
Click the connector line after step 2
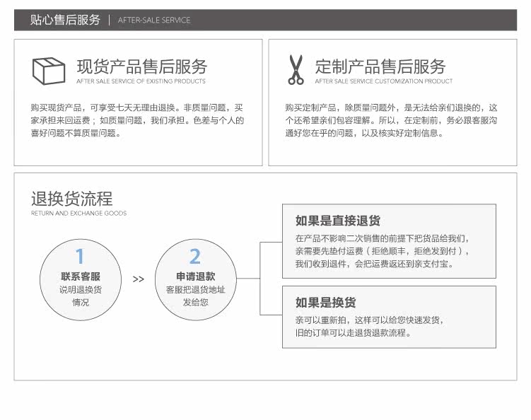coord(248,279)
